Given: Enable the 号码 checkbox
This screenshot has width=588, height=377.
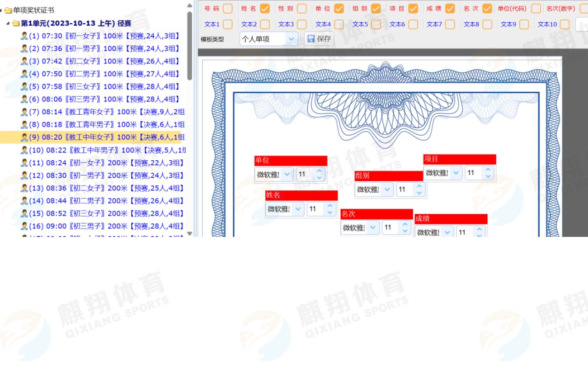Looking at the screenshot, I should 228,8.
